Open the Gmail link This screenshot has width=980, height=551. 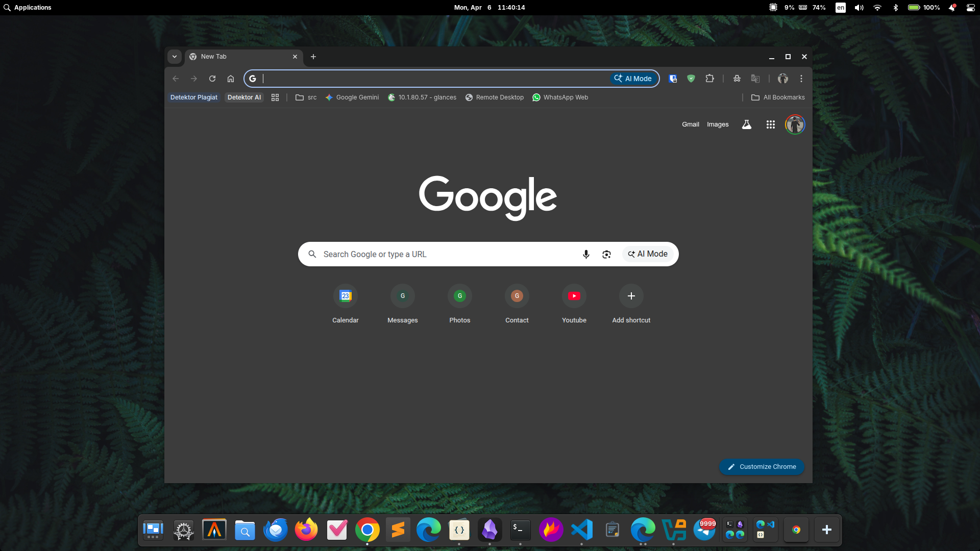(690, 124)
